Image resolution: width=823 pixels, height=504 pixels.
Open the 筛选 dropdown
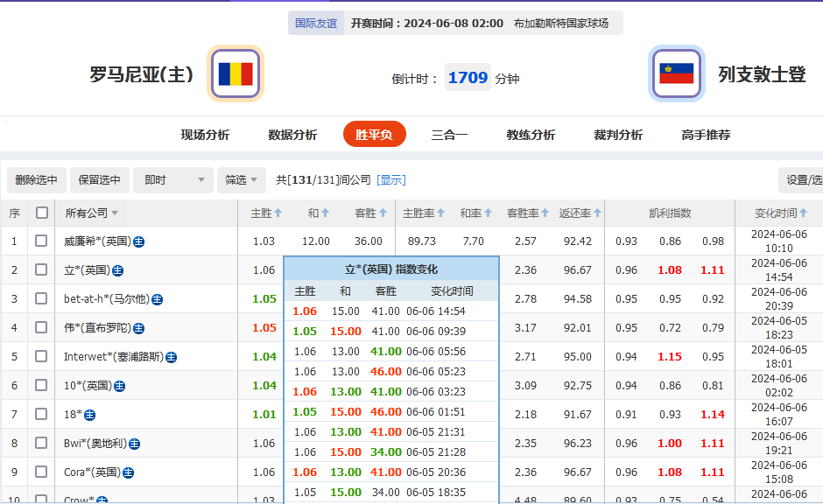[x=241, y=180]
